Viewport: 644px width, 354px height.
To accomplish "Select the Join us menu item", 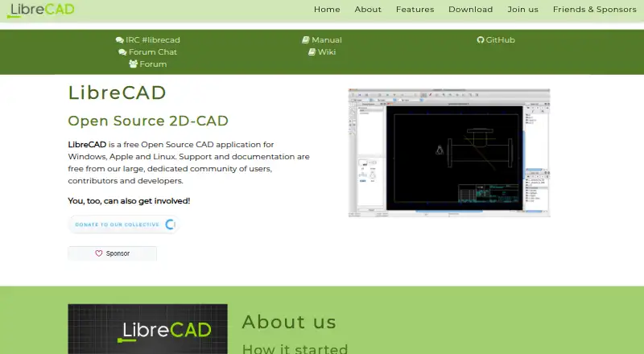I will pyautogui.click(x=522, y=10).
